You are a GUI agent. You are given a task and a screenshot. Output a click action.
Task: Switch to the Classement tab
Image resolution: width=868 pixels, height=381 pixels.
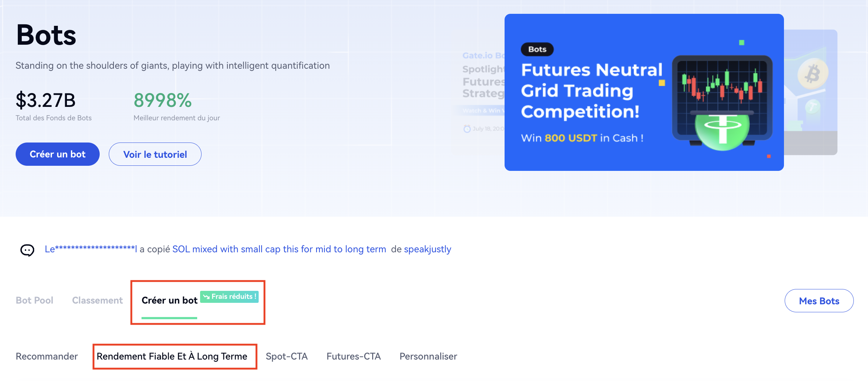click(x=97, y=300)
